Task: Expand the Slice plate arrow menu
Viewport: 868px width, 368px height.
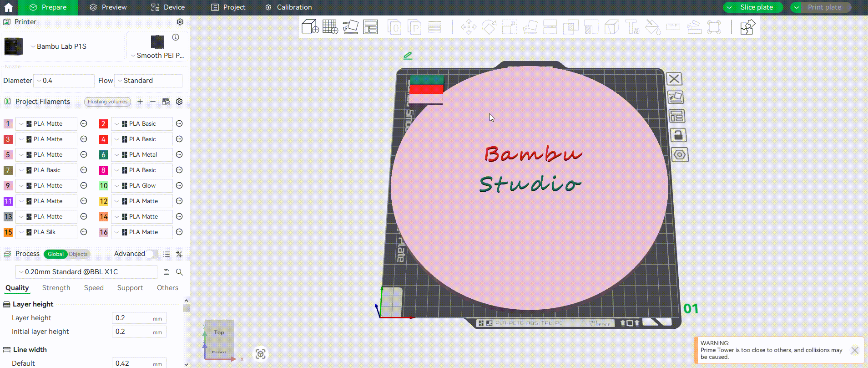Action: coord(729,7)
